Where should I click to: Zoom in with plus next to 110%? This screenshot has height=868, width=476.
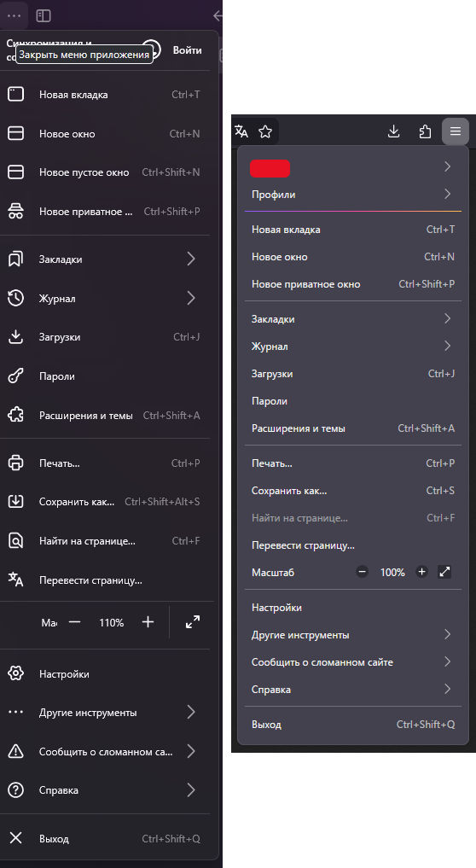pos(148,622)
